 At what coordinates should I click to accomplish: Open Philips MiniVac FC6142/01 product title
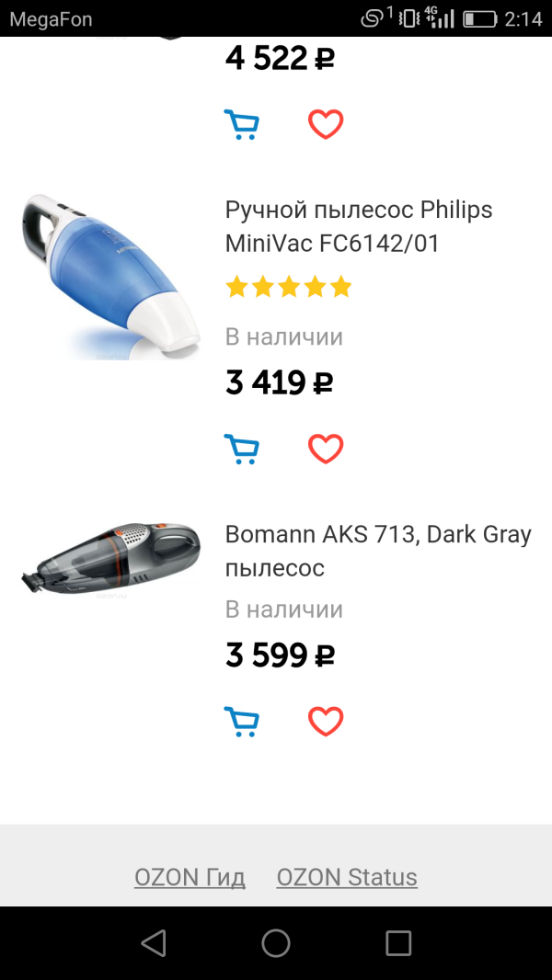pyautogui.click(x=359, y=226)
